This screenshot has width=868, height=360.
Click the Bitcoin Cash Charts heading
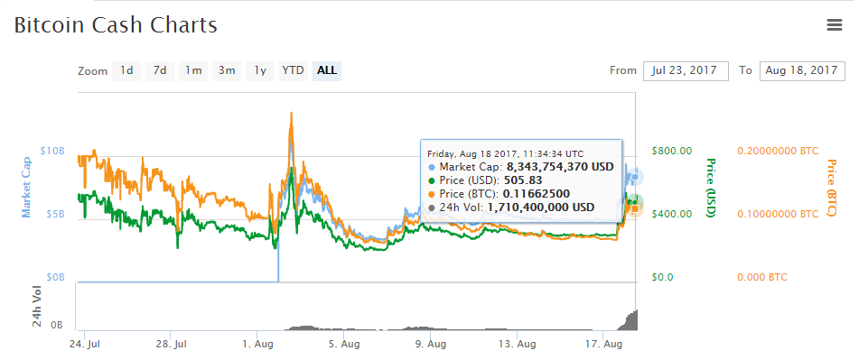pyautogui.click(x=115, y=25)
